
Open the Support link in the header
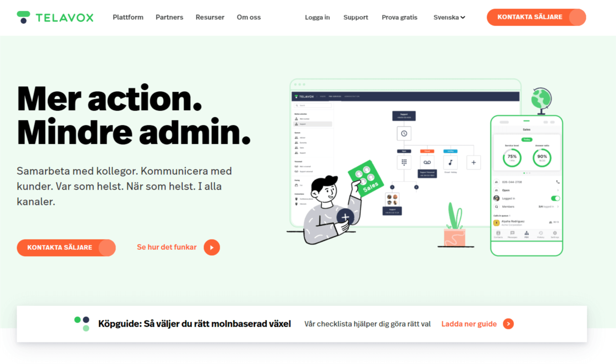(x=355, y=18)
